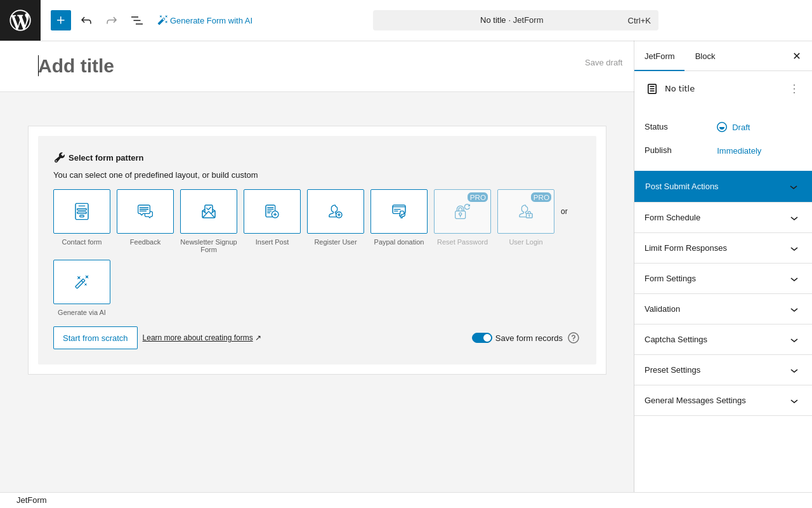This screenshot has height=508, width=812.
Task: Expand Limit Form Responses panel
Action: click(723, 248)
